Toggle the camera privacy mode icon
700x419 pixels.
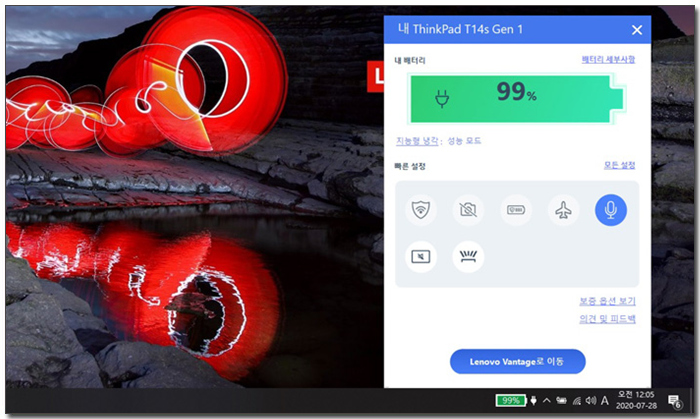click(468, 210)
